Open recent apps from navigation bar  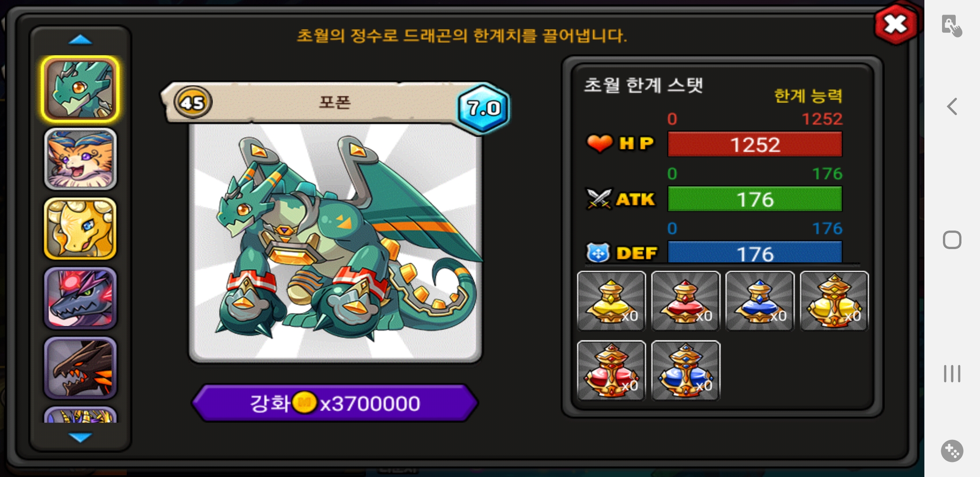[952, 374]
